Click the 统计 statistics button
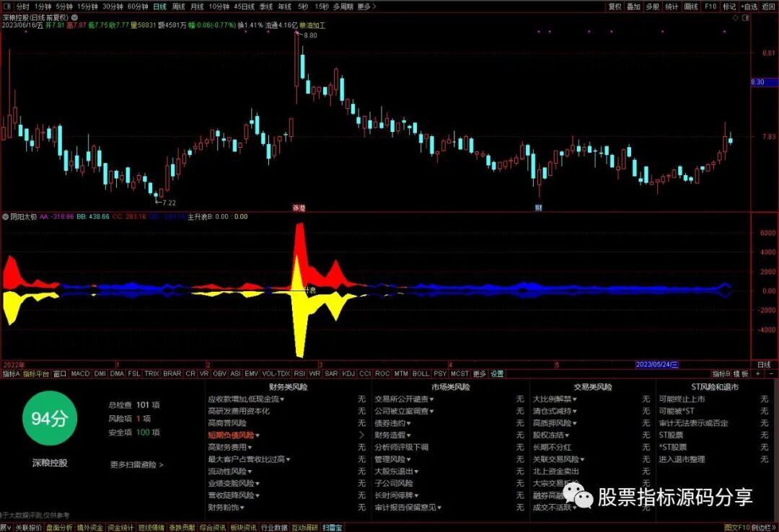 (x=672, y=6)
